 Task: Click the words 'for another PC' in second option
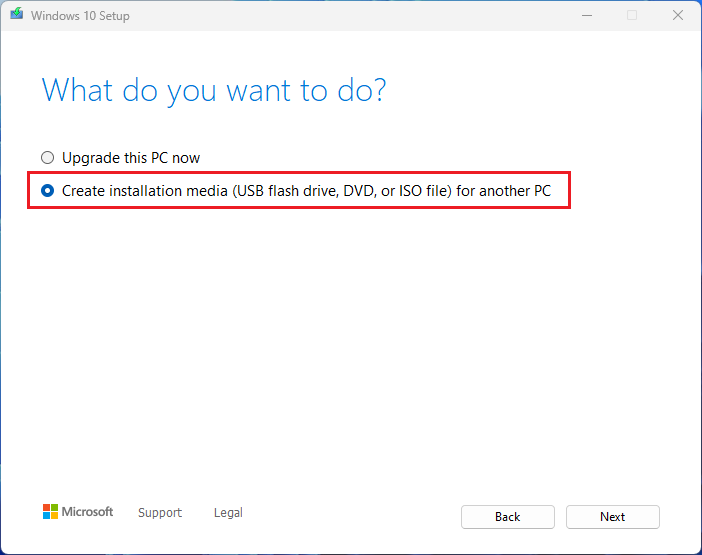click(x=504, y=190)
